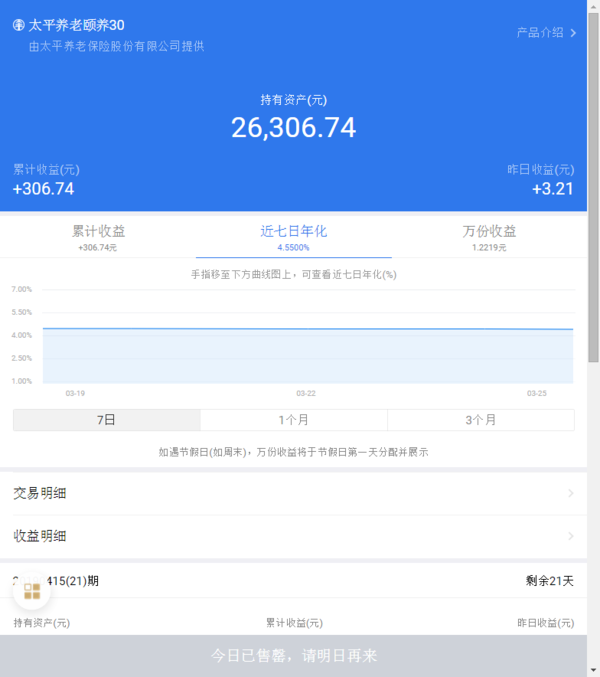This screenshot has height=677, width=600.
Task: Open the 交易明细 row
Action: click(x=294, y=493)
